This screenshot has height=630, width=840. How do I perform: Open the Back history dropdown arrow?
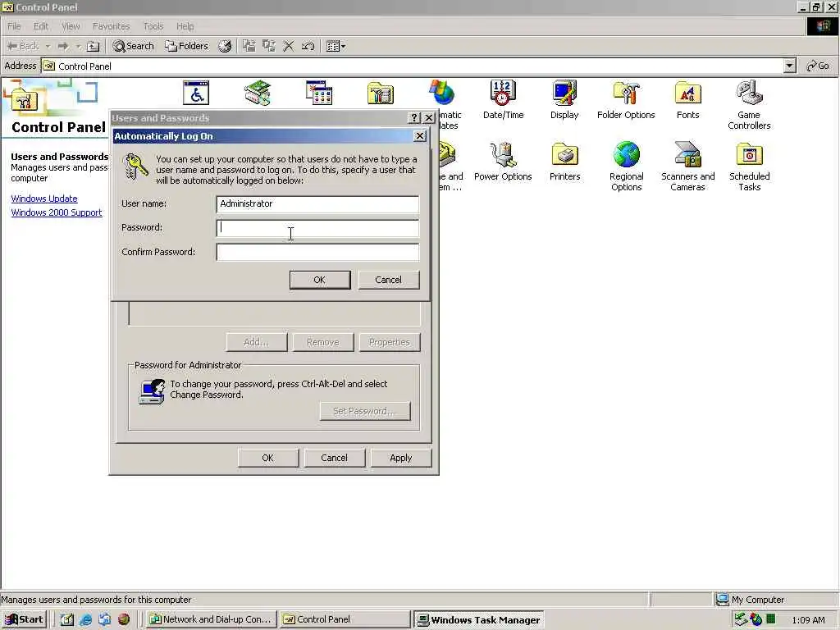[48, 46]
